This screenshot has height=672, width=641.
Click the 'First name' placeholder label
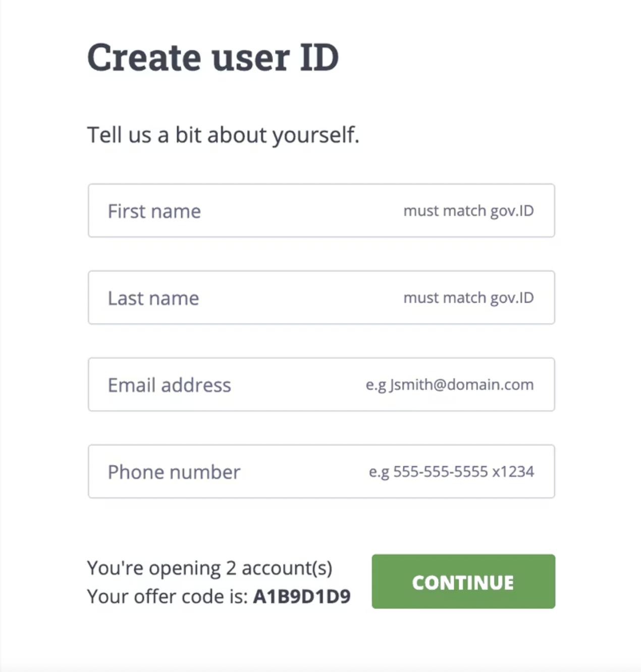pos(154,211)
